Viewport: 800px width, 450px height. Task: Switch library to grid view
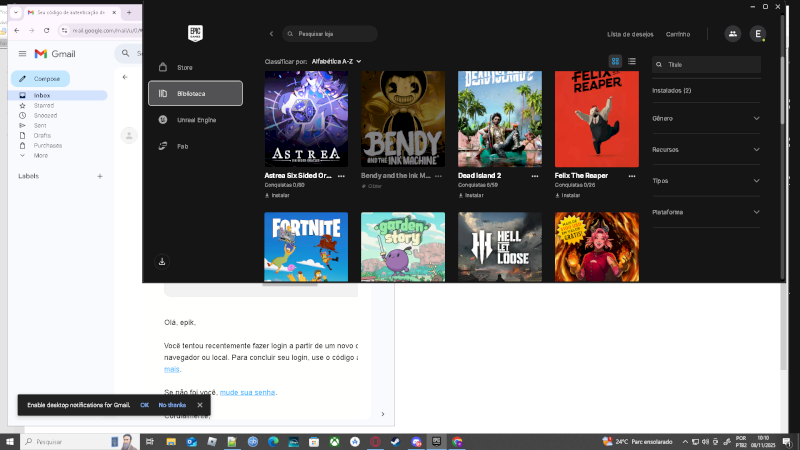pyautogui.click(x=616, y=61)
